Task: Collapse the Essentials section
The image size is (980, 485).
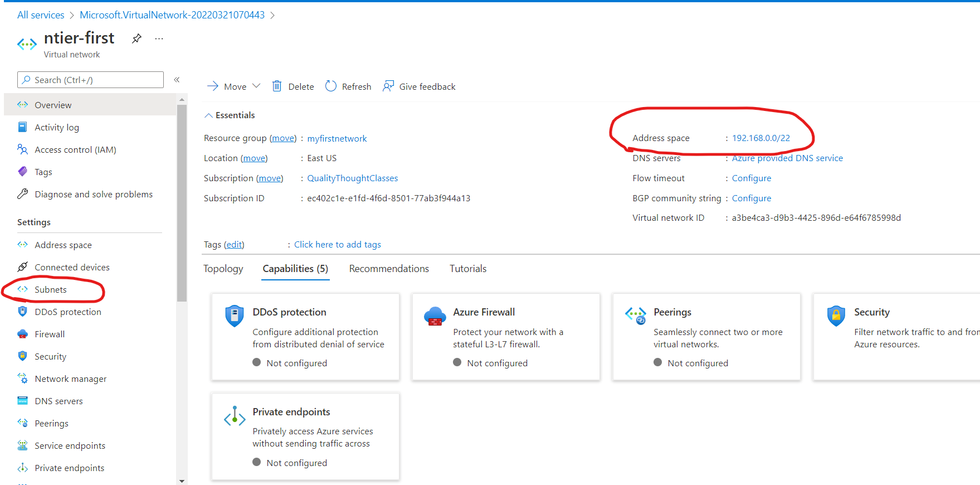Action: (209, 115)
